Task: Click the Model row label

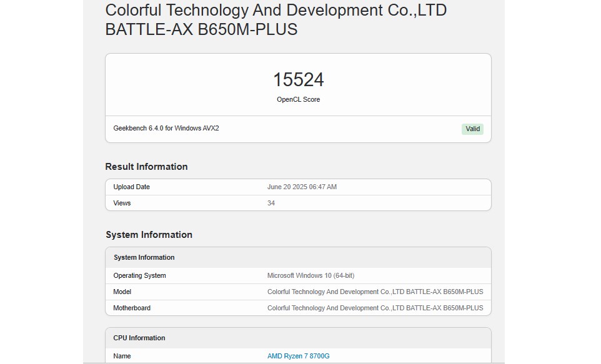Action: pyautogui.click(x=122, y=292)
